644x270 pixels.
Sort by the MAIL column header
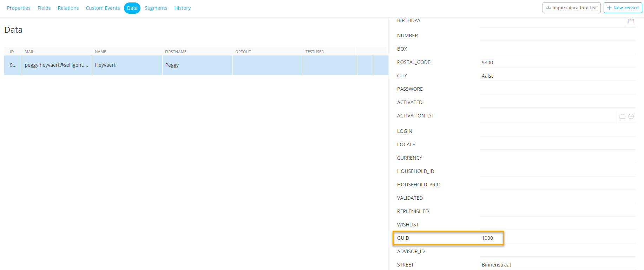click(29, 52)
